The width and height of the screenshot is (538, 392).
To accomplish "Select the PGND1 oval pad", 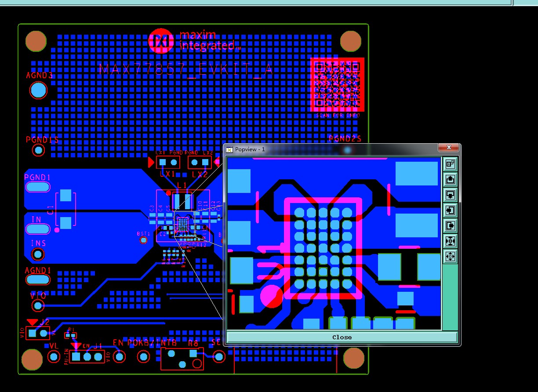I will coord(38,187).
